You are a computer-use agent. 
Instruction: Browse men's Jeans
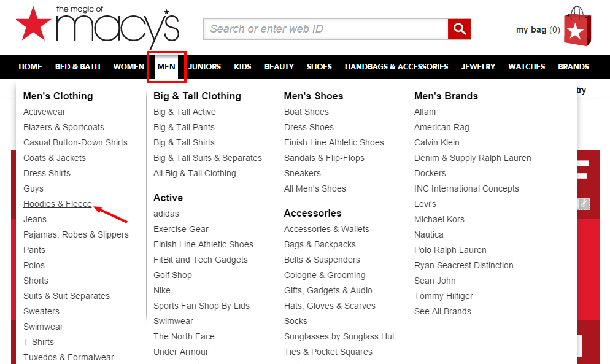click(x=35, y=219)
